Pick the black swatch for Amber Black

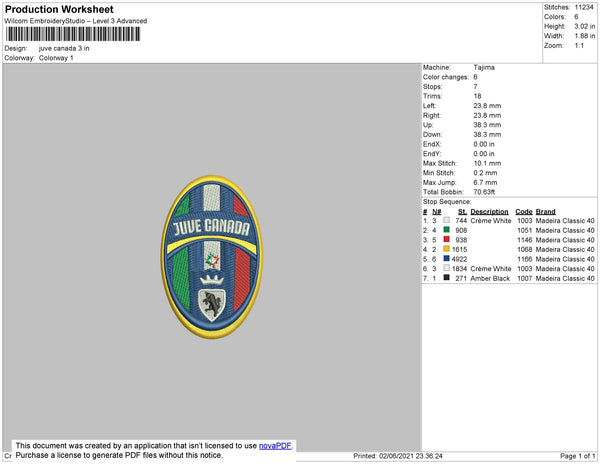(x=446, y=278)
